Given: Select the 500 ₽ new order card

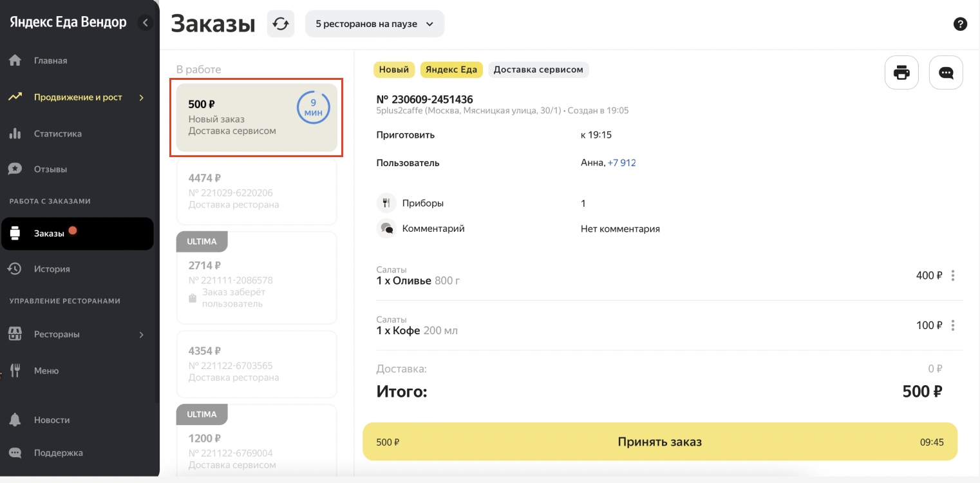Looking at the screenshot, I should point(256,117).
